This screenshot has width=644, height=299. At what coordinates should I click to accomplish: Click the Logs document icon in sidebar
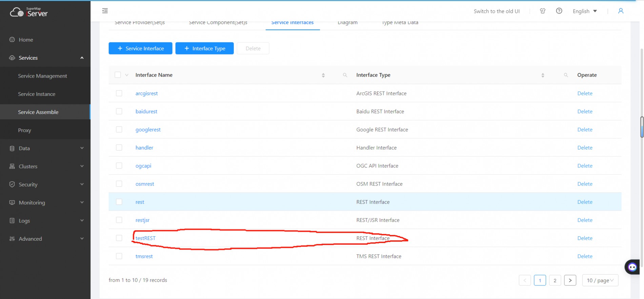coord(12,221)
